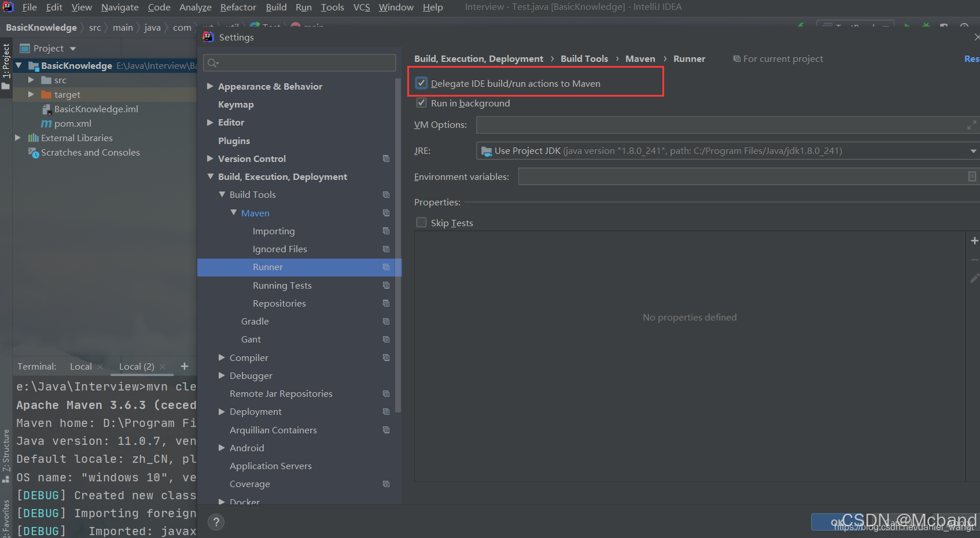Screen dimensions: 980x538
Task: Click the target folder icon
Action: click(46, 94)
